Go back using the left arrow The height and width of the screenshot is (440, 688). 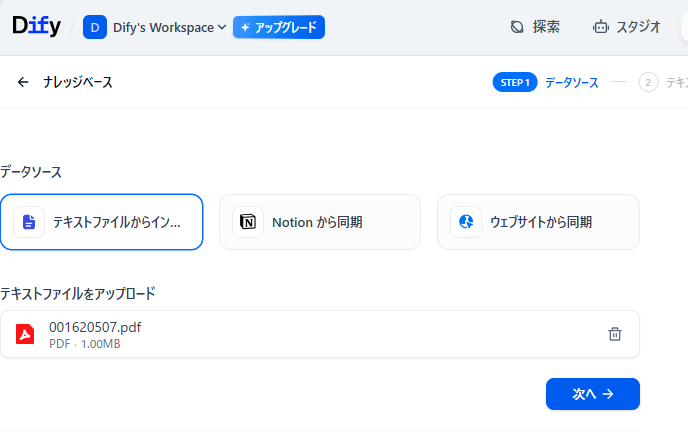pyautogui.click(x=23, y=82)
